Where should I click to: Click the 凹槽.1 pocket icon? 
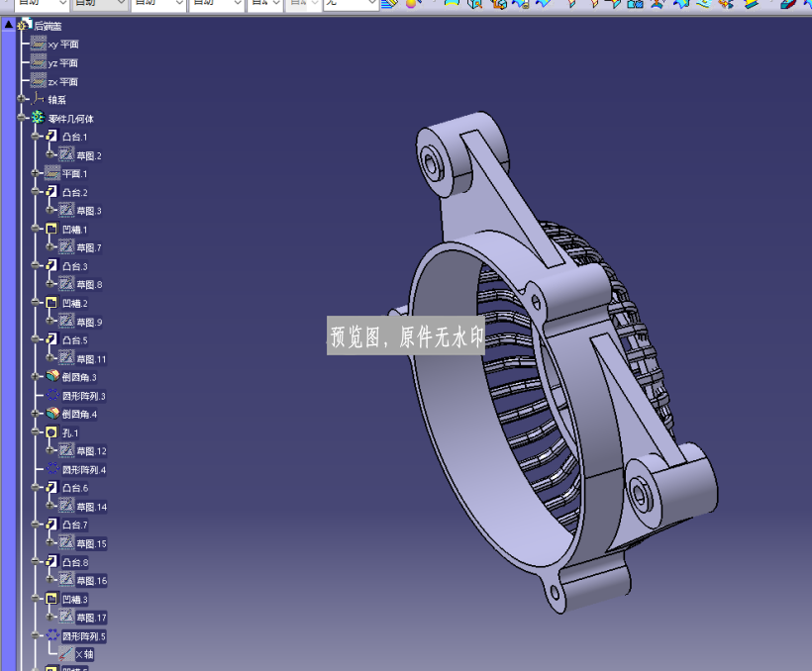pyautogui.click(x=51, y=229)
